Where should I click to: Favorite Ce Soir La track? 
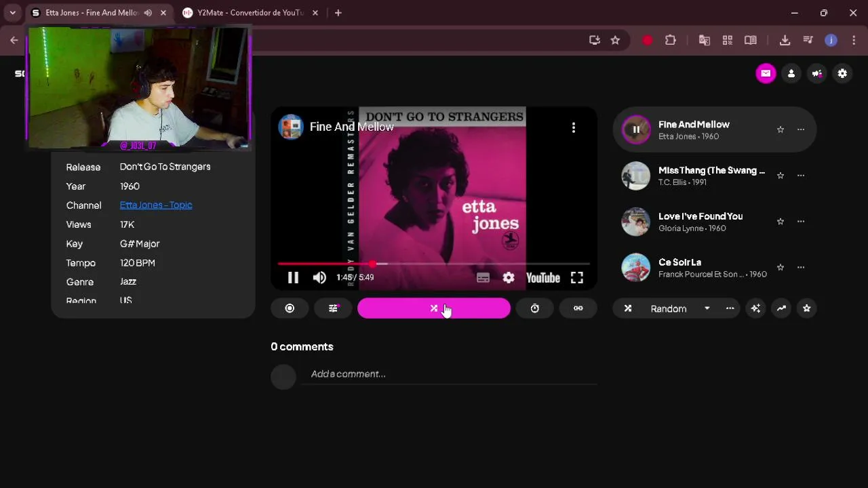pos(781,268)
